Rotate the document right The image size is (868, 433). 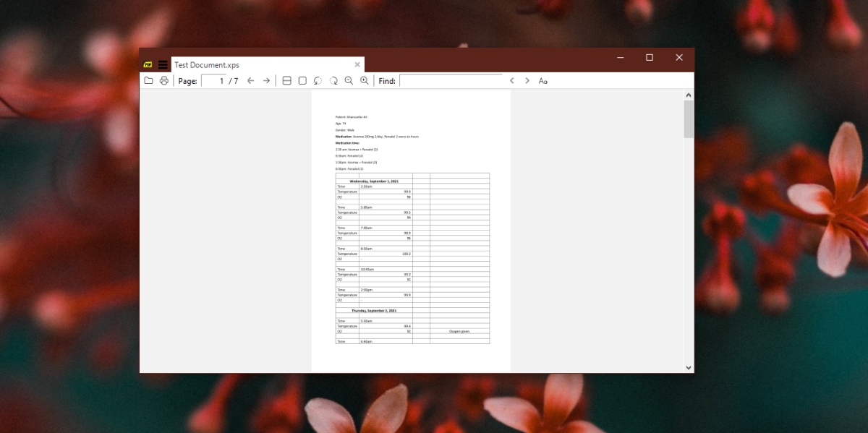click(333, 80)
